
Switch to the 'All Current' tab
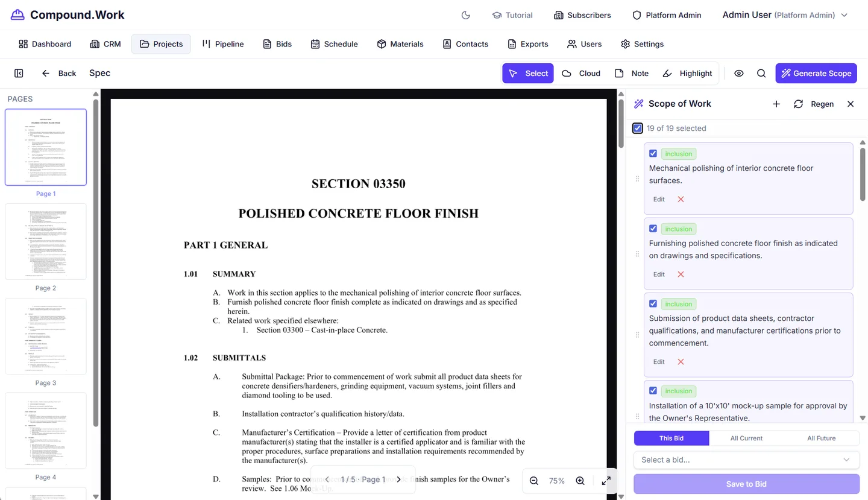click(746, 438)
